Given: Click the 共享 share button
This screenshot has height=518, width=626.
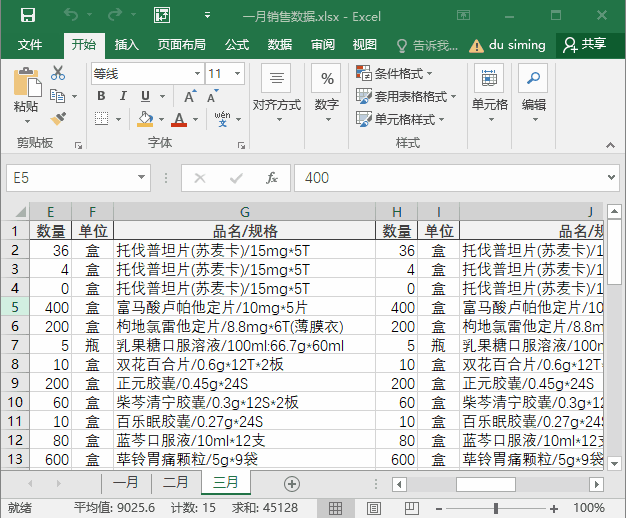Looking at the screenshot, I should click(584, 45).
